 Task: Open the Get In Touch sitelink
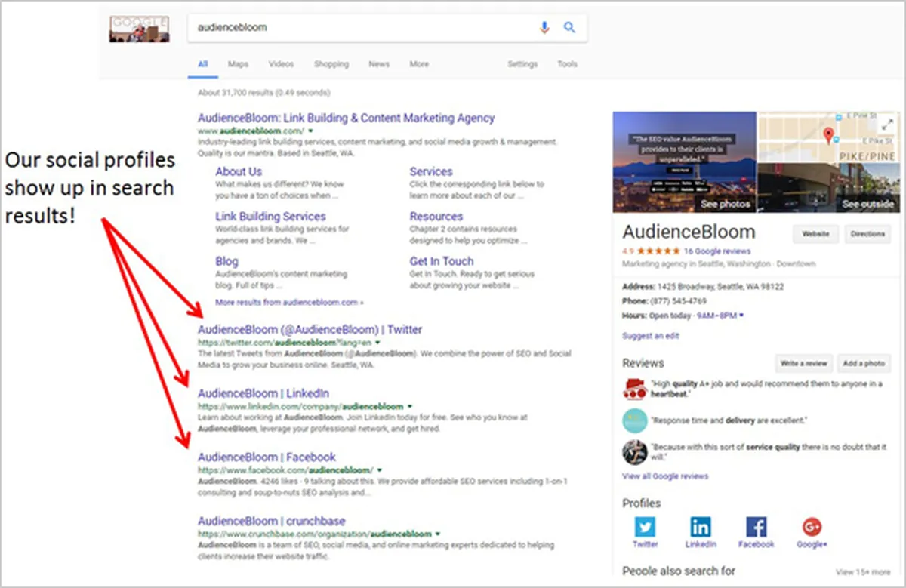(x=442, y=261)
